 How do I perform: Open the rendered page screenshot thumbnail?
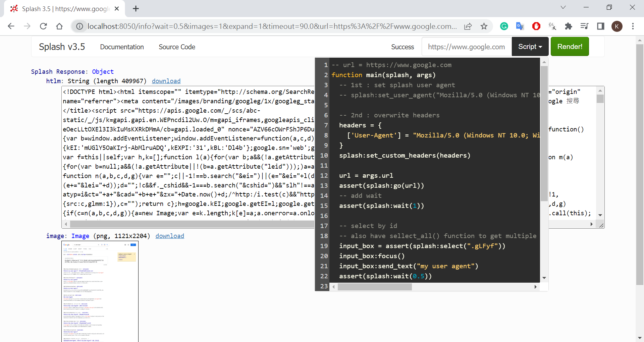(100, 291)
